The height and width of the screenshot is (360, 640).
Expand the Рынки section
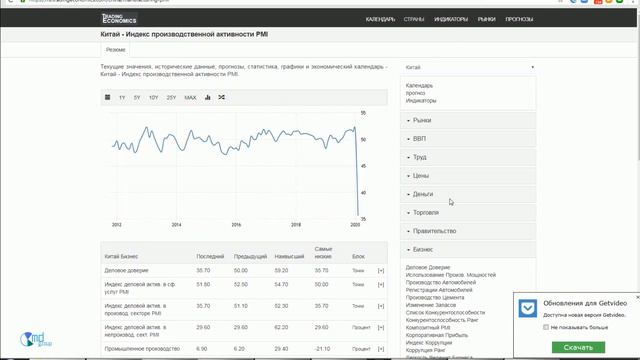[x=468, y=120]
